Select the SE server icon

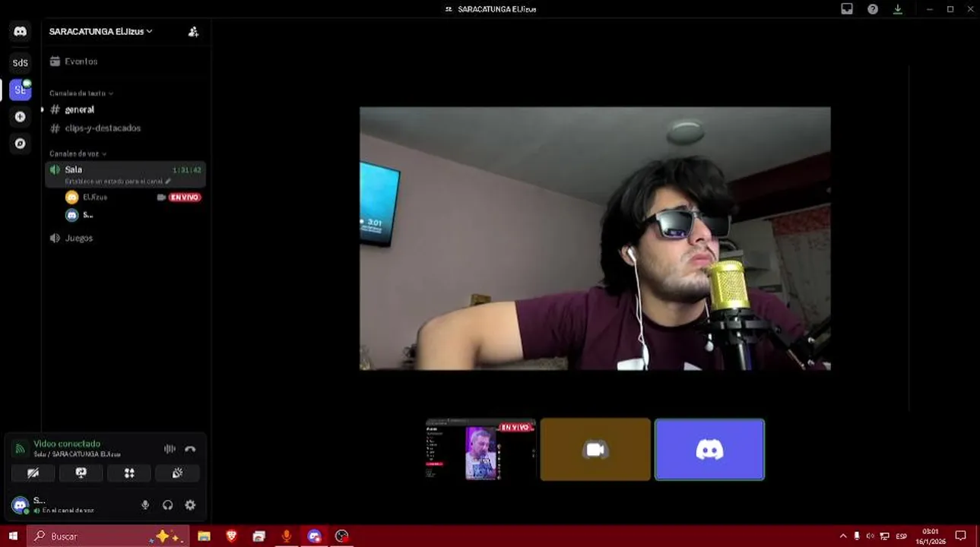pyautogui.click(x=20, y=90)
